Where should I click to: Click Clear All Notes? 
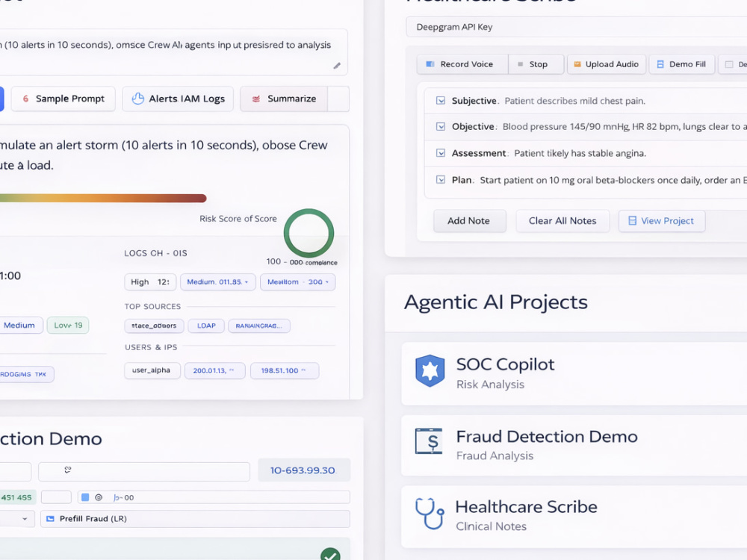562,220
